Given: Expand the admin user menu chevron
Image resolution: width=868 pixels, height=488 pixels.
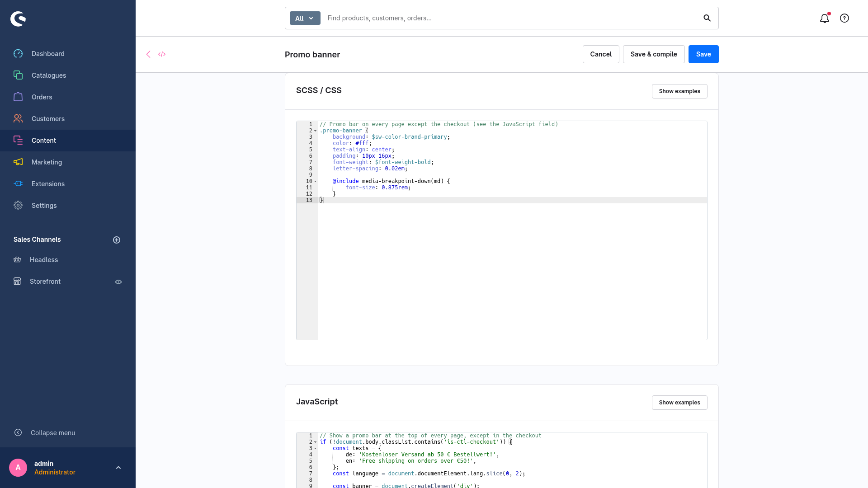Looking at the screenshot, I should (118, 468).
